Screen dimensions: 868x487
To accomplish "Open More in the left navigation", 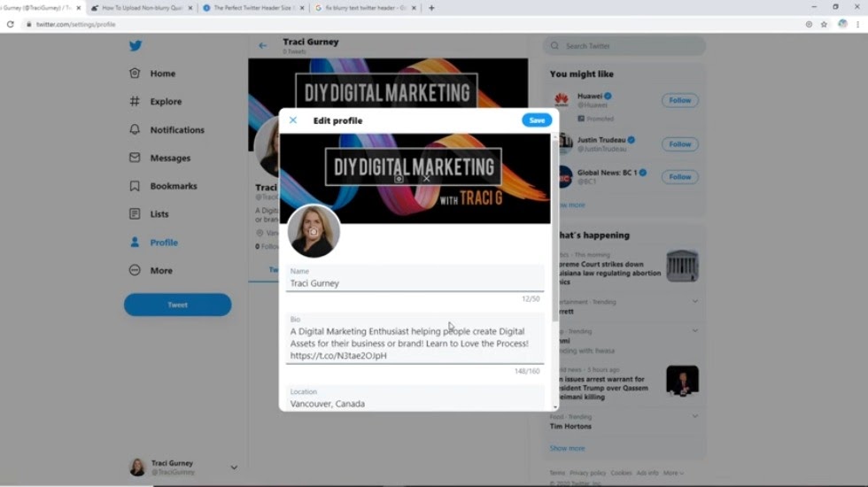I will 160,271.
